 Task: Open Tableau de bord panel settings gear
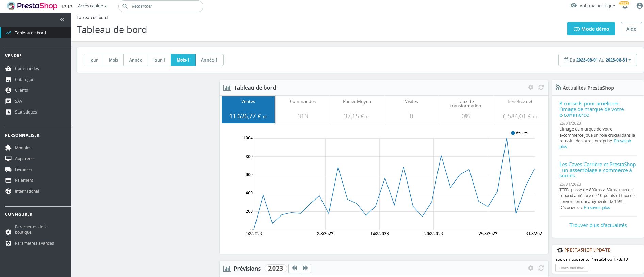(x=531, y=87)
